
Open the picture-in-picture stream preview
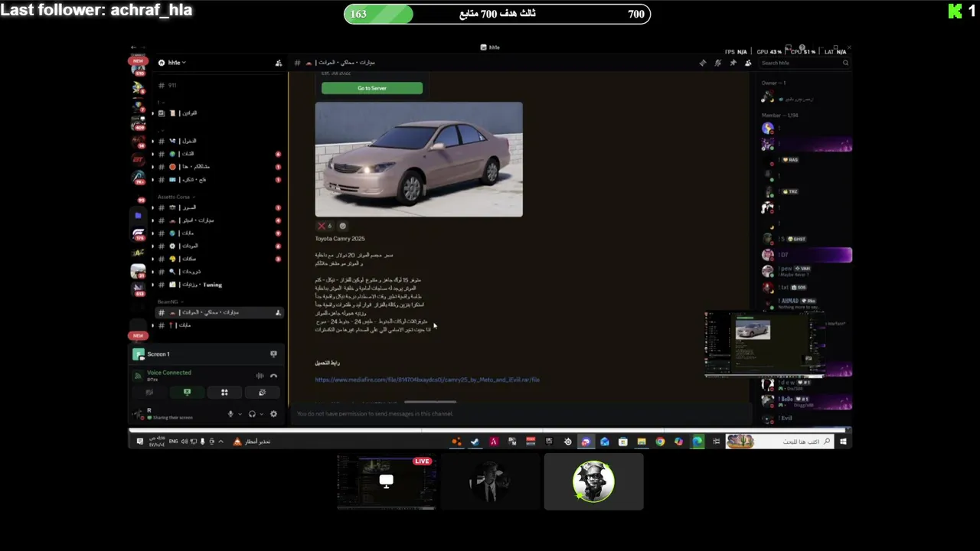764,344
